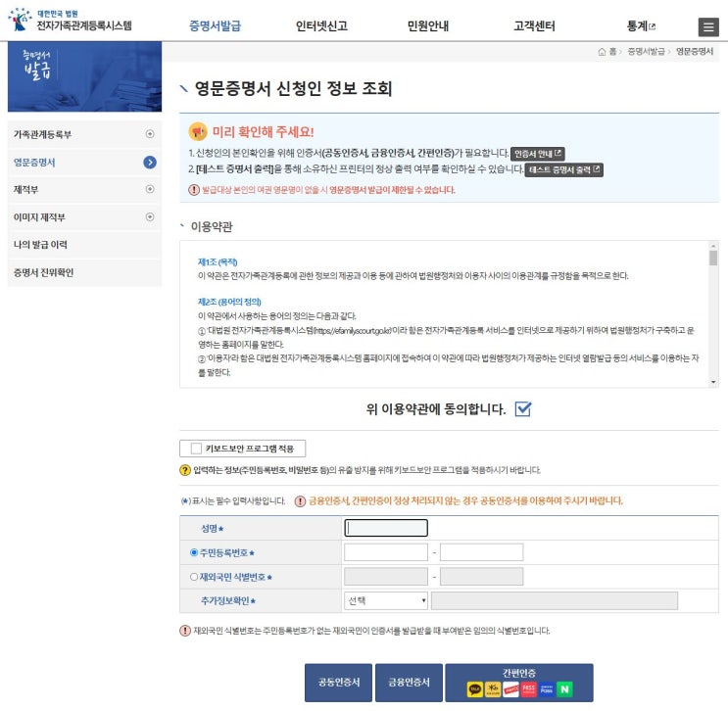Click the first 재외국민 식별번호 input field

(x=386, y=577)
